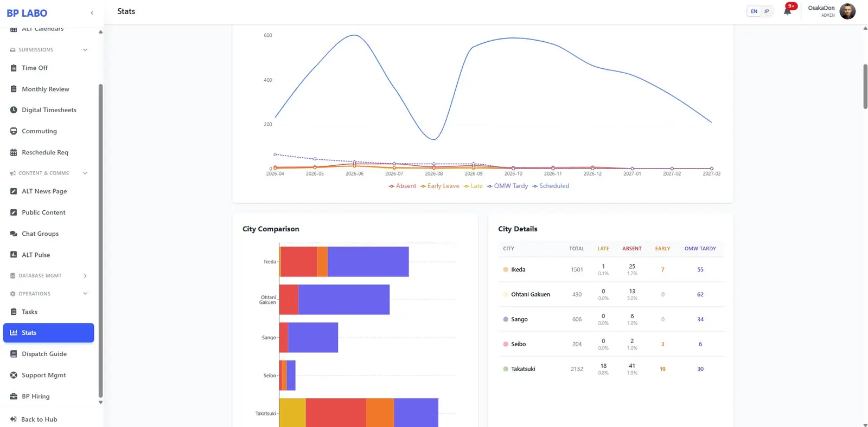Image resolution: width=868 pixels, height=427 pixels.
Task: Click the Submissions section inbox icon
Action: 12,50
